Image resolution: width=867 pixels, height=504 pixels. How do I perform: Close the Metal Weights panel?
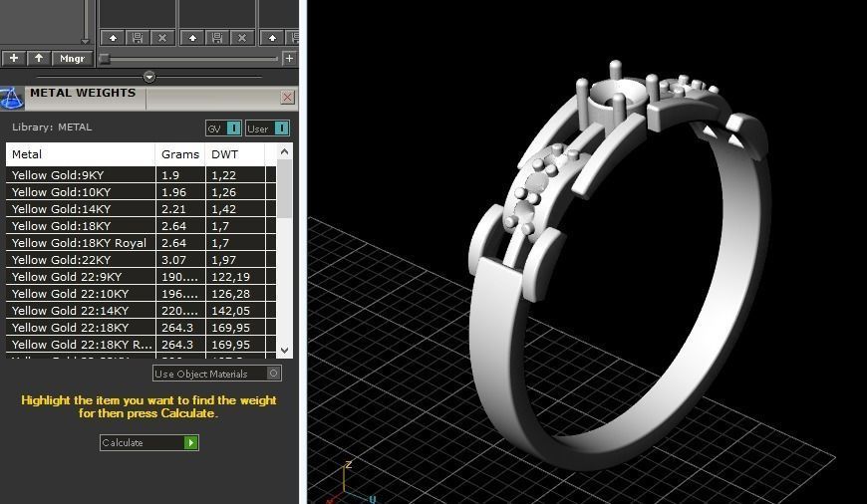click(288, 98)
